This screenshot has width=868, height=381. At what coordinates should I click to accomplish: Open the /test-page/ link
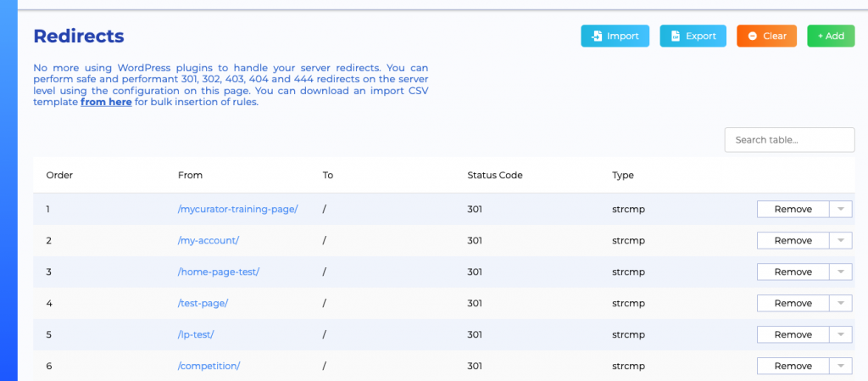(x=203, y=304)
